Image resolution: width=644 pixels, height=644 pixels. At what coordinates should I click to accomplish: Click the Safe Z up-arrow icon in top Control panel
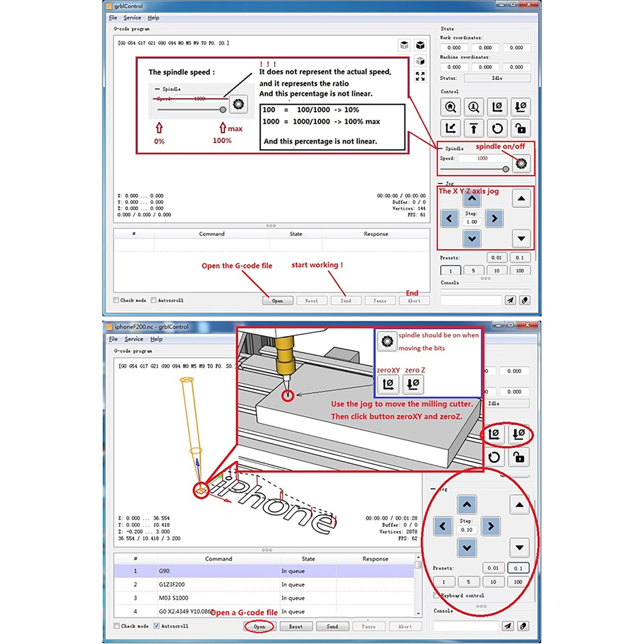point(473,129)
